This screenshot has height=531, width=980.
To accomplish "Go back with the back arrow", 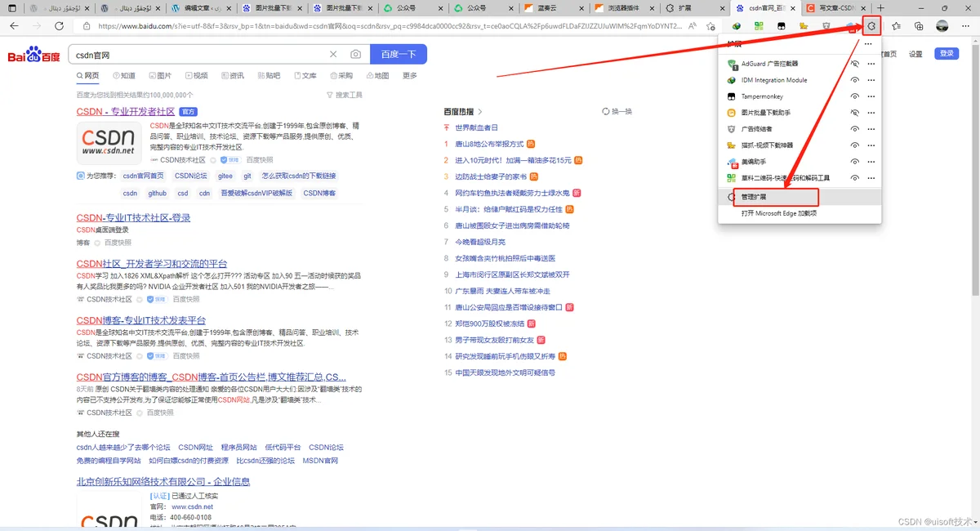I will coord(14,26).
